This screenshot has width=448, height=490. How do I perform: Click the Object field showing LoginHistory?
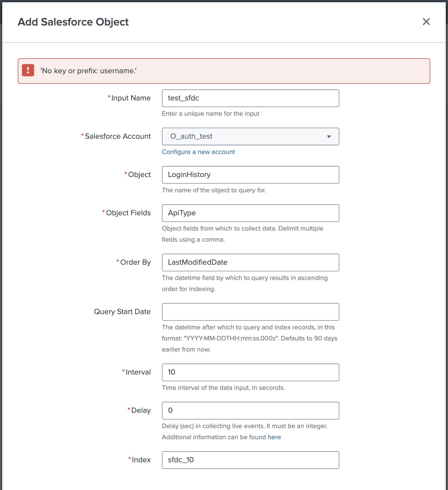(x=250, y=175)
